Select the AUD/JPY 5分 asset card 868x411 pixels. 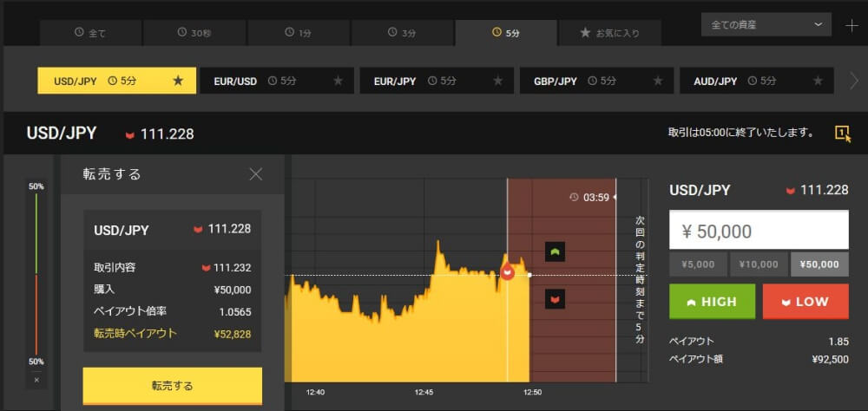click(757, 81)
